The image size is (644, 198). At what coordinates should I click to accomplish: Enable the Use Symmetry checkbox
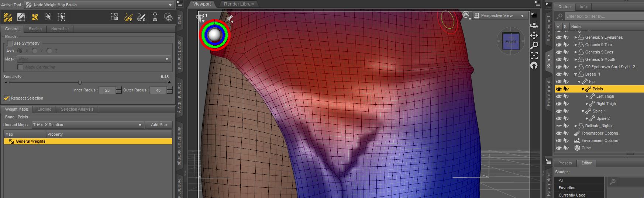10,44
